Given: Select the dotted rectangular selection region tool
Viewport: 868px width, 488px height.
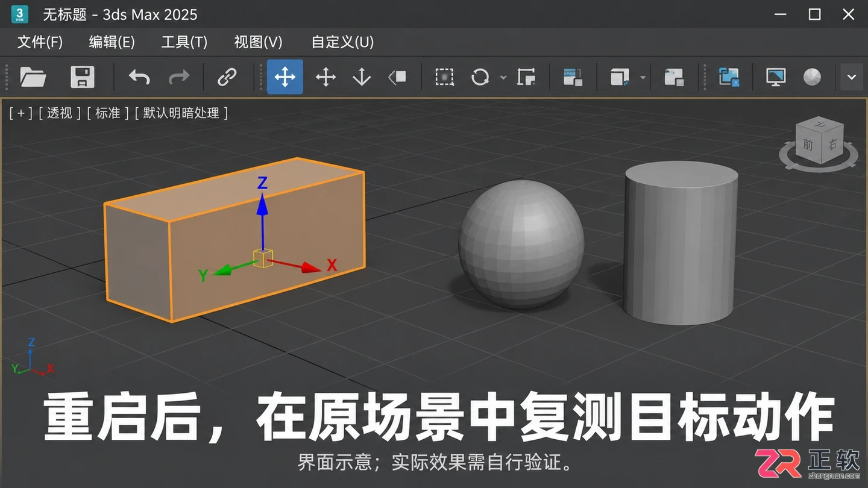Looking at the screenshot, I should coord(444,77).
